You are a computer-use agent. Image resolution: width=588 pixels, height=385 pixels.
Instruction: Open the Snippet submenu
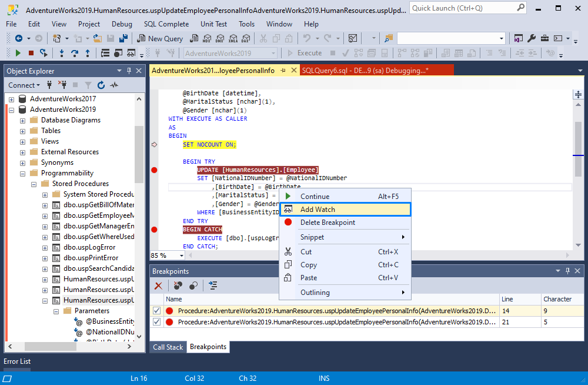(345, 237)
